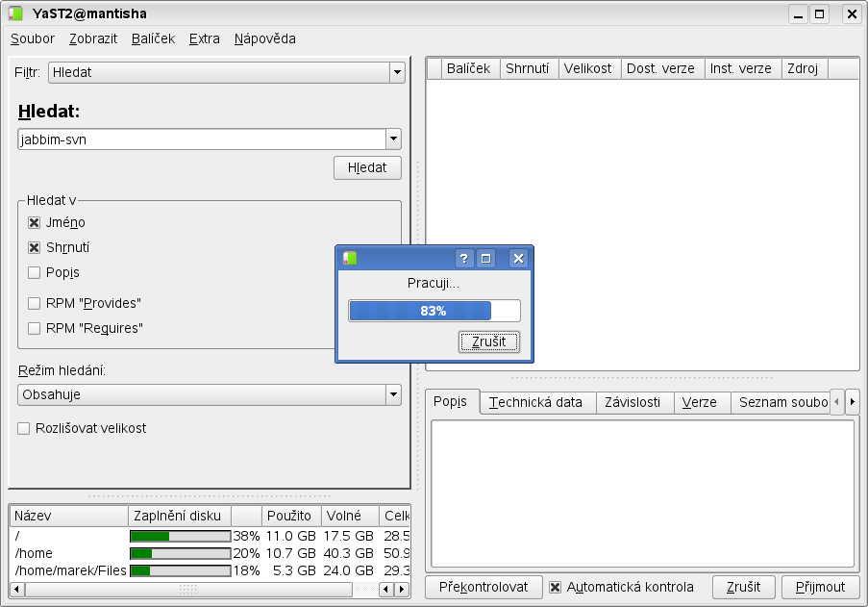Click the jabbim-svn search input field

(x=202, y=139)
